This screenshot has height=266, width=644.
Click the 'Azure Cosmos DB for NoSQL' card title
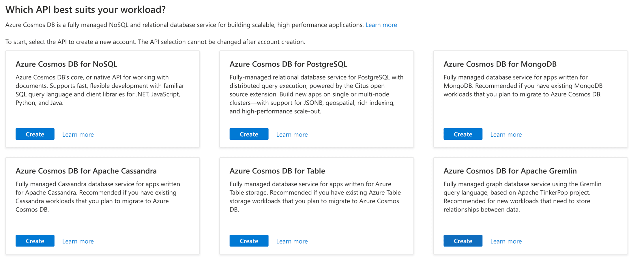tap(66, 64)
